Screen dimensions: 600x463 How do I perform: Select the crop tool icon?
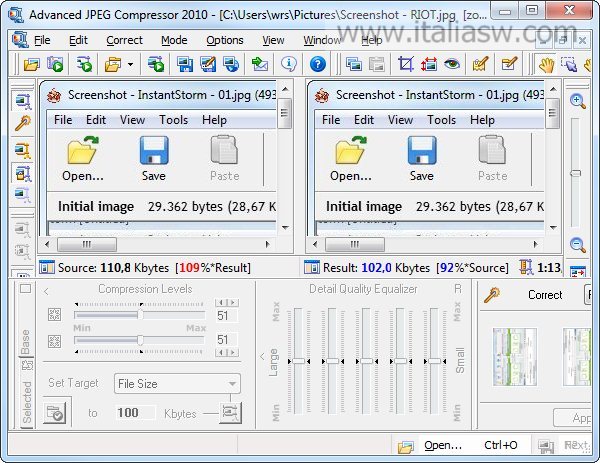[406, 64]
